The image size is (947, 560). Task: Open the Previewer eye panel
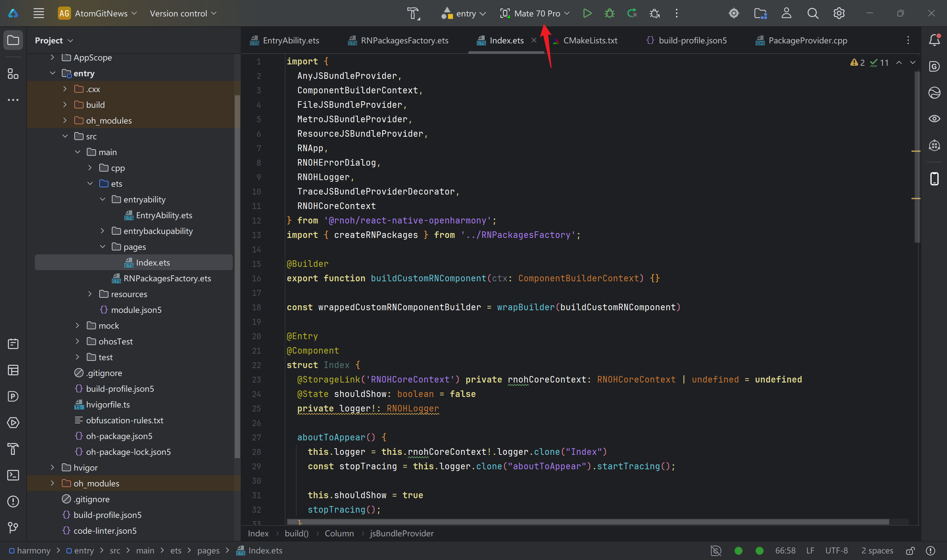pos(934,119)
